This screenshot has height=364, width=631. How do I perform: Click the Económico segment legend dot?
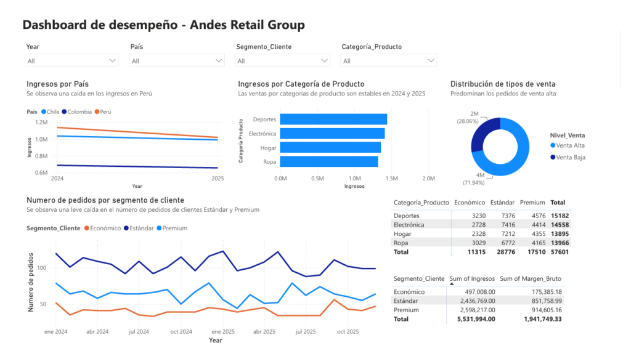point(86,228)
